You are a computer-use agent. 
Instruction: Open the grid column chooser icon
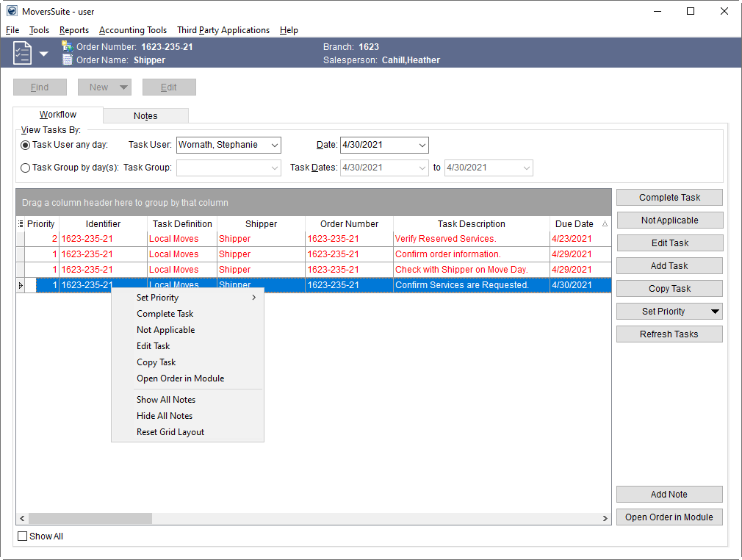[x=21, y=224]
